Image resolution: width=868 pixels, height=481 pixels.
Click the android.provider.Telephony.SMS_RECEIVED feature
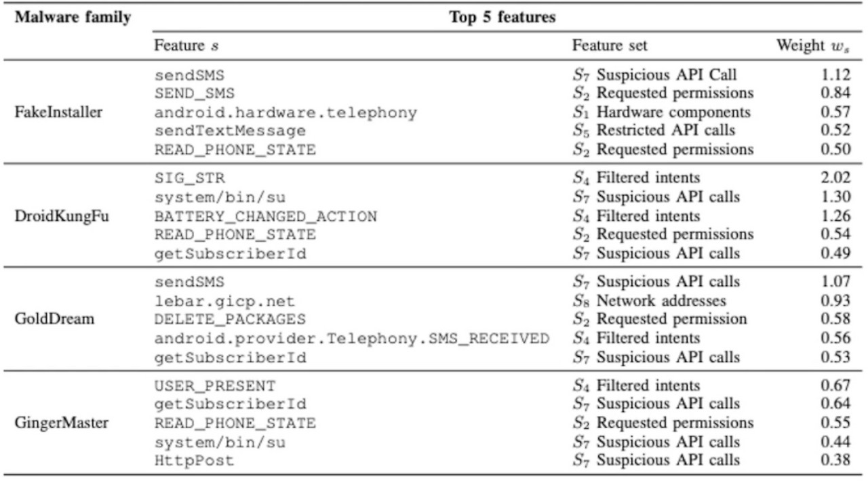coord(351,337)
